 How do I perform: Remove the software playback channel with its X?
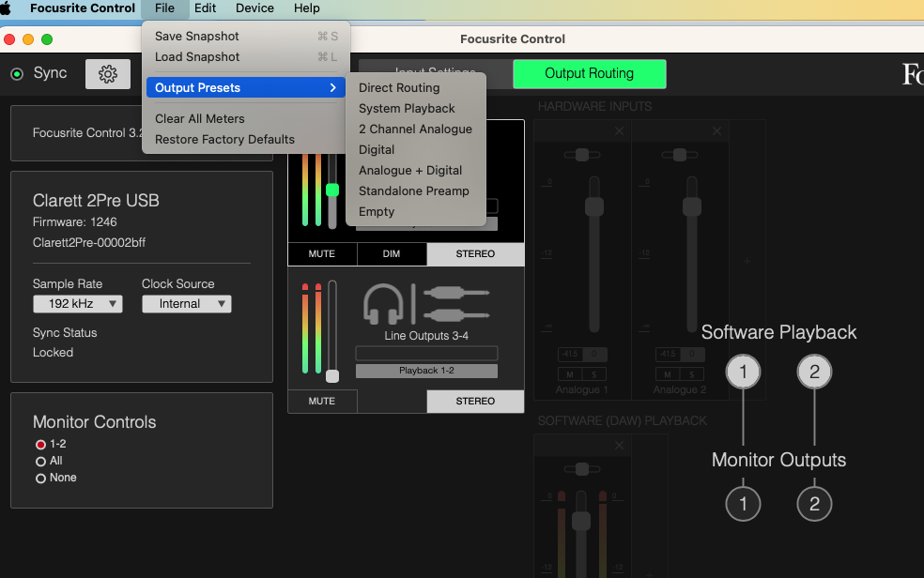(619, 446)
